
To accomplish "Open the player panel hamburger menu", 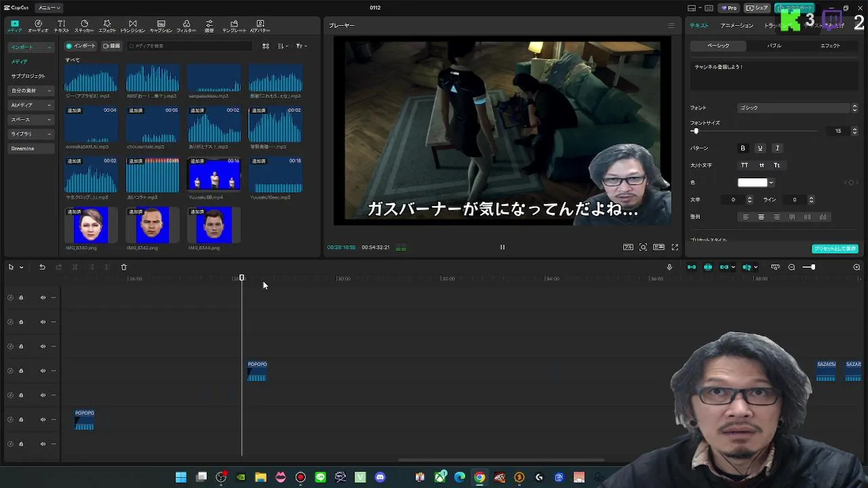I will pos(671,26).
